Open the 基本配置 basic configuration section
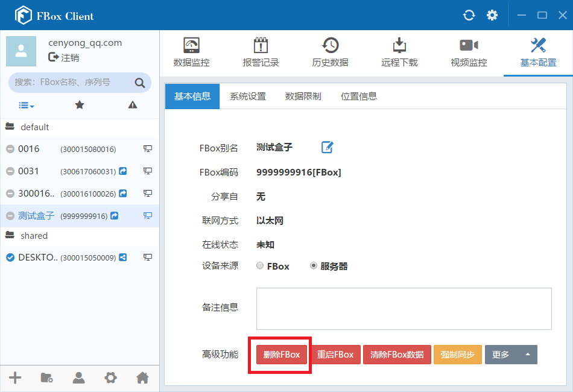 (538, 52)
